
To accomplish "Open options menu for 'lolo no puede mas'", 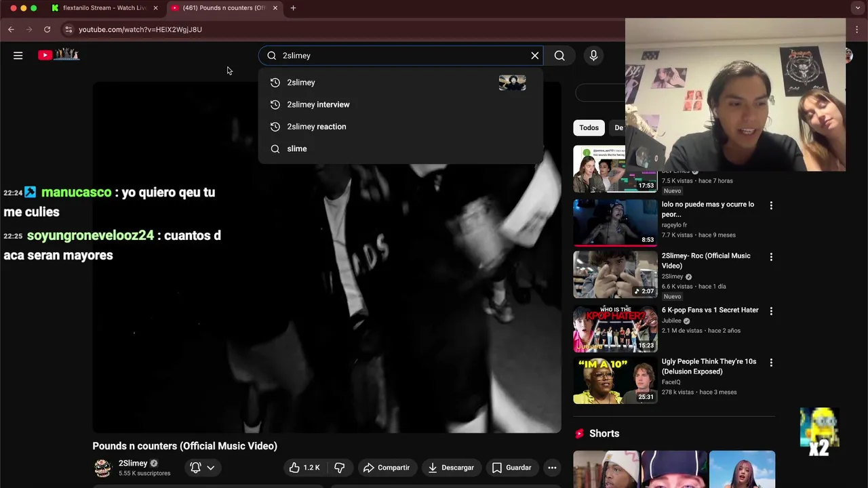I will click(x=771, y=205).
